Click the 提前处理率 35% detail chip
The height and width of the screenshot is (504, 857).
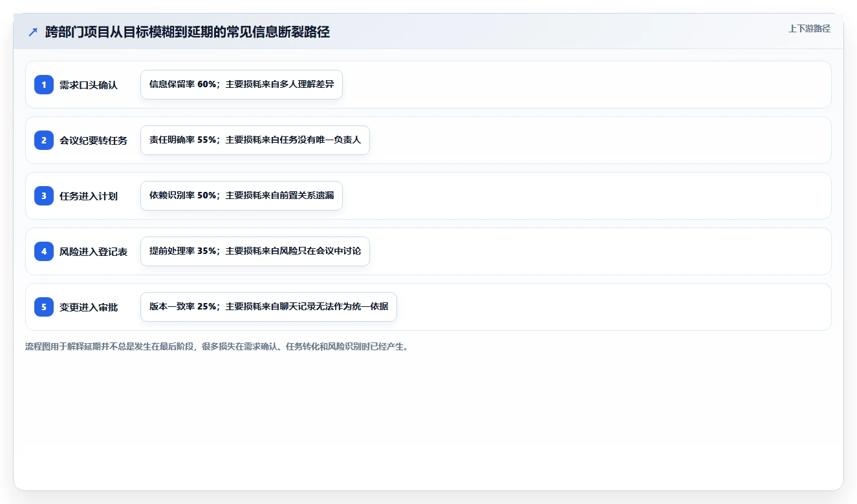point(255,251)
